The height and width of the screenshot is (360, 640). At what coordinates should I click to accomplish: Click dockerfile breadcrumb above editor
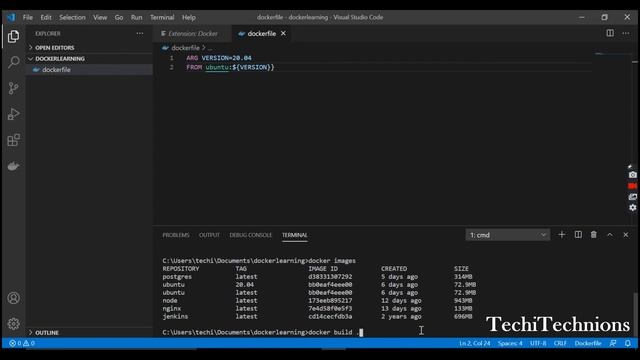(x=185, y=48)
